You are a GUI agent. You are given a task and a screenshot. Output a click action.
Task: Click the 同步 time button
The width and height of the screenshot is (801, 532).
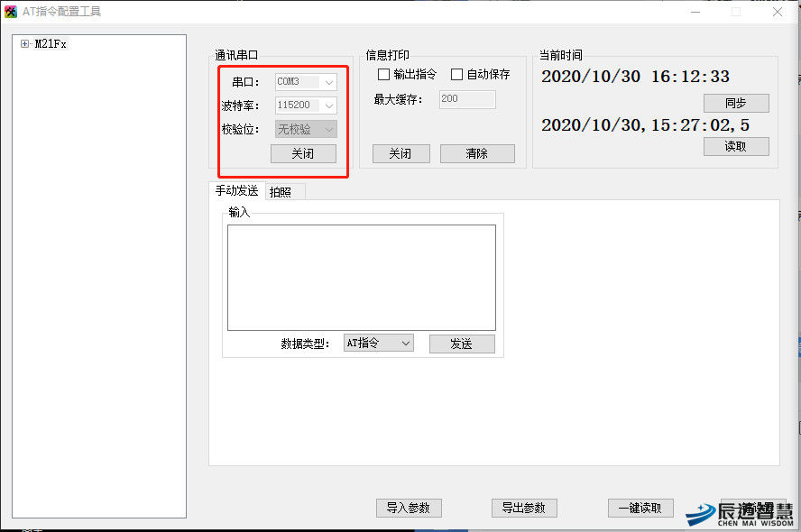[x=736, y=104]
